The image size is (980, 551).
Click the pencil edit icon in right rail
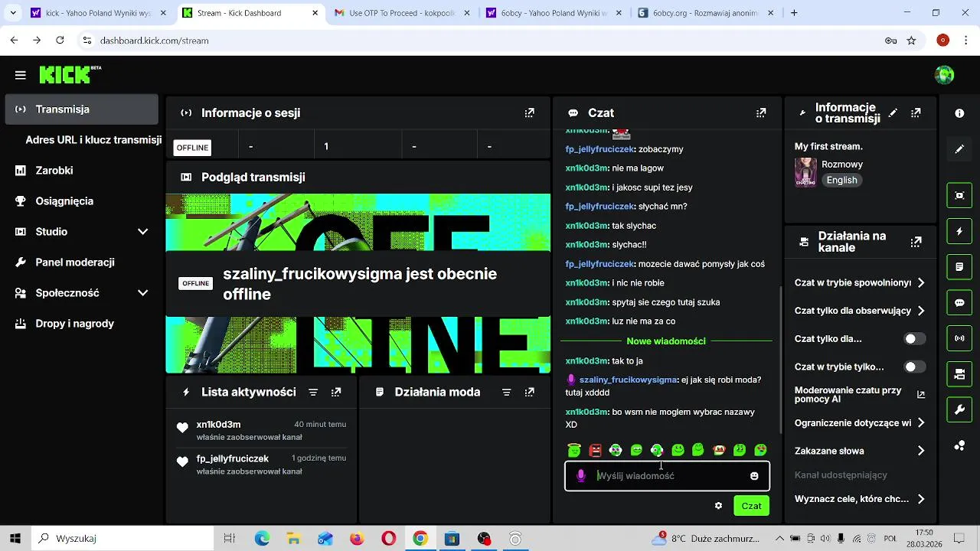[x=959, y=149]
